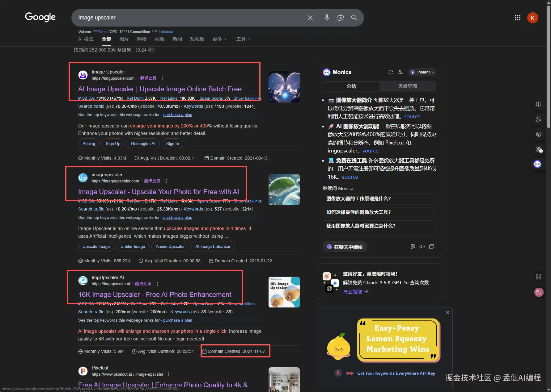This screenshot has height=392, width=551.
Task: Open the imgupscaler.com result thumbnail
Action: pos(284,87)
